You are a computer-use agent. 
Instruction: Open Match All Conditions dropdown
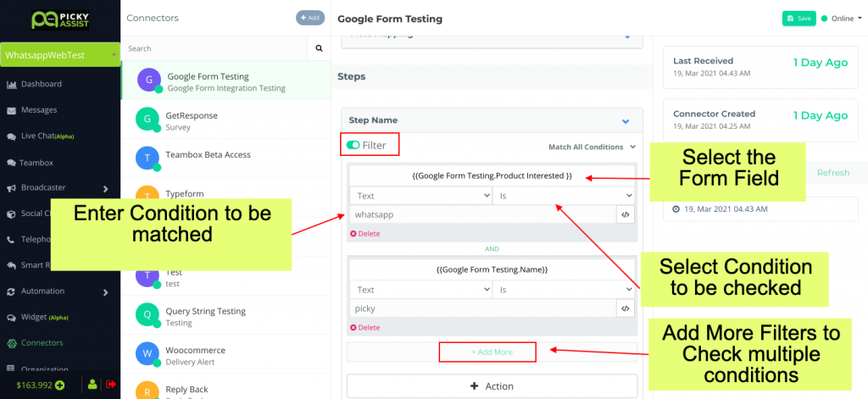click(592, 147)
